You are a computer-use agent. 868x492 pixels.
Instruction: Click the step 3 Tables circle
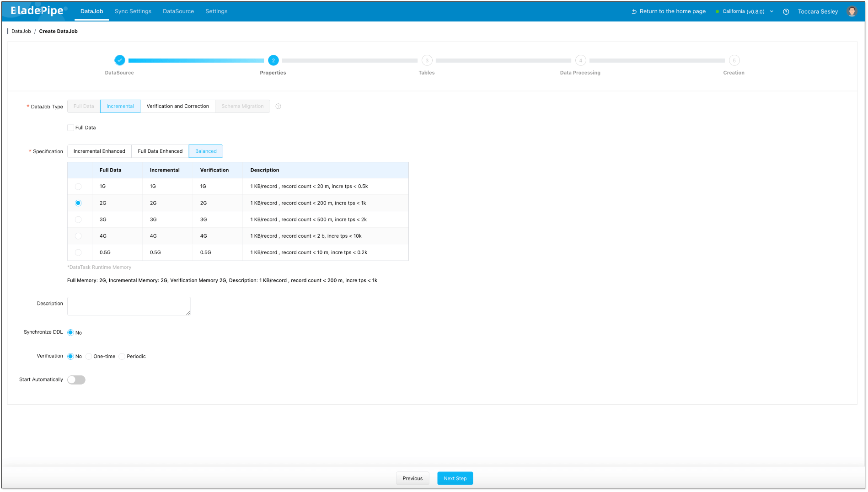[427, 60]
